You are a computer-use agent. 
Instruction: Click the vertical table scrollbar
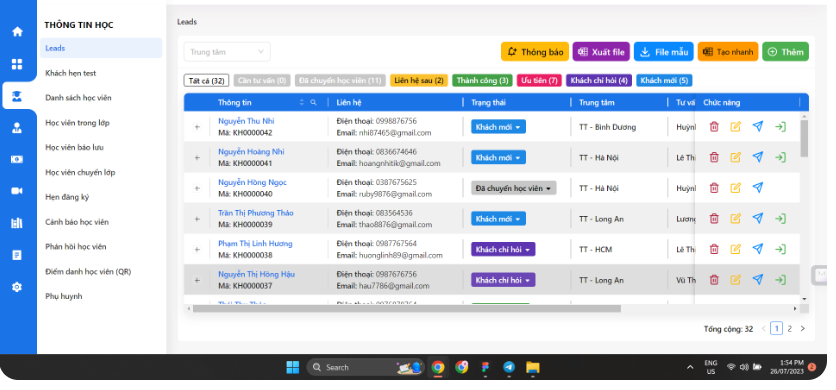point(805,138)
